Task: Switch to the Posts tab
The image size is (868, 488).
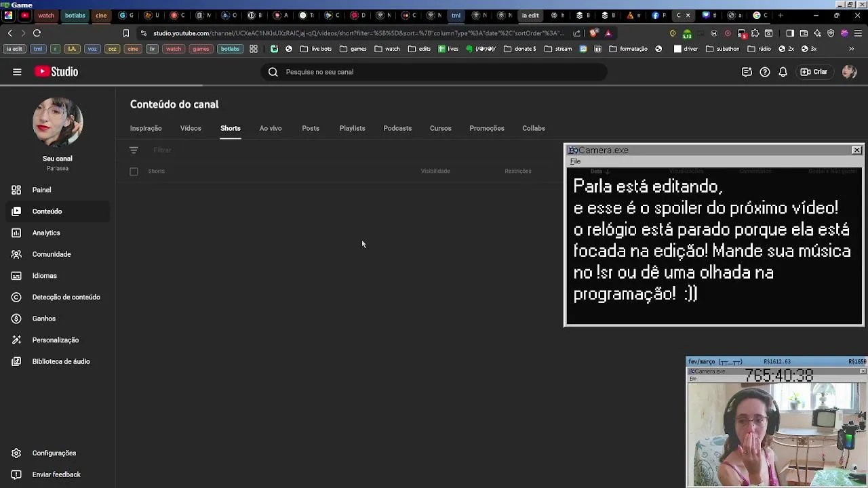Action: [311, 128]
